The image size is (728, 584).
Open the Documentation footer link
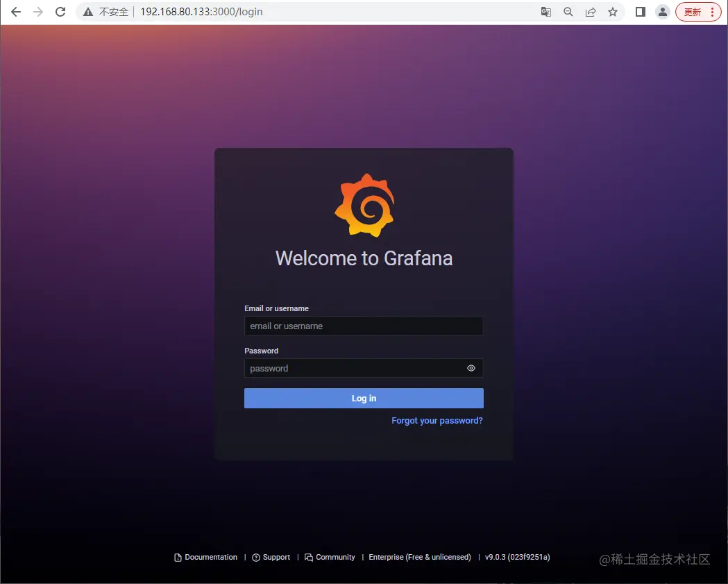[x=205, y=557]
